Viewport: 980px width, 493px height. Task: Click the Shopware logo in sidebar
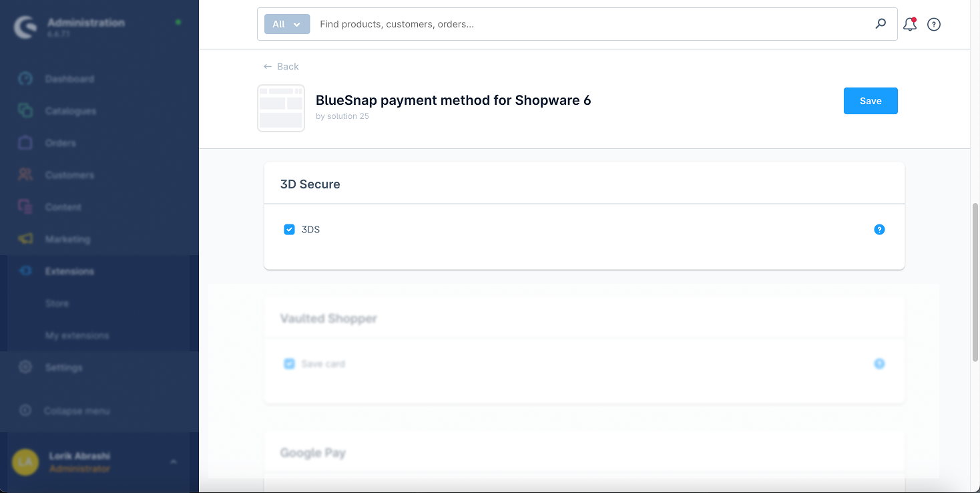[25, 27]
